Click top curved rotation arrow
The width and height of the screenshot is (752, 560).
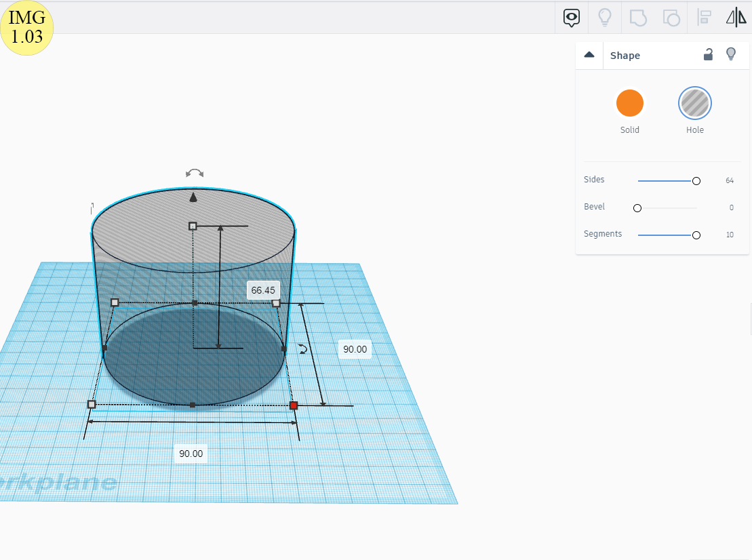coord(195,173)
